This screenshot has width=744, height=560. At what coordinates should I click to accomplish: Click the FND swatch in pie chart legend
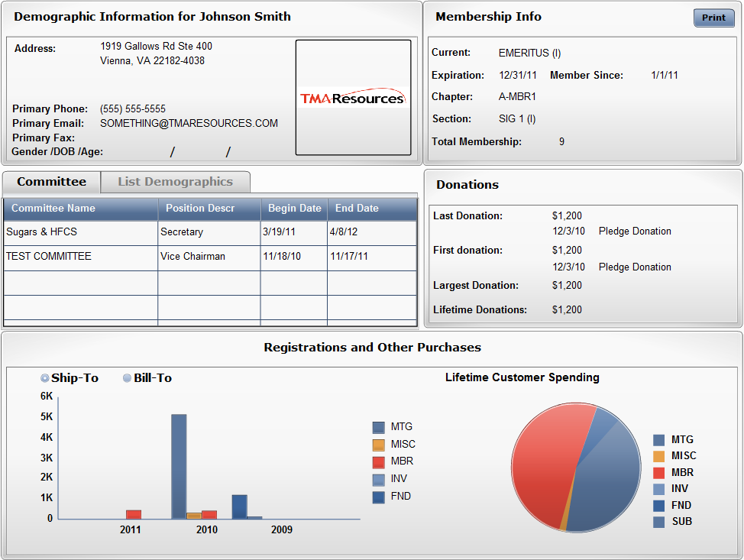click(658, 506)
